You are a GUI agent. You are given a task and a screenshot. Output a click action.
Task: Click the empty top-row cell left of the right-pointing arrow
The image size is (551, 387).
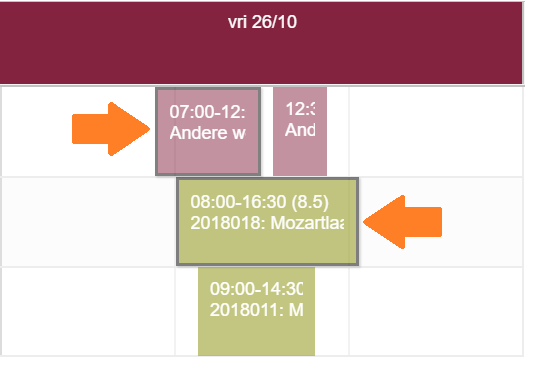click(x=37, y=131)
